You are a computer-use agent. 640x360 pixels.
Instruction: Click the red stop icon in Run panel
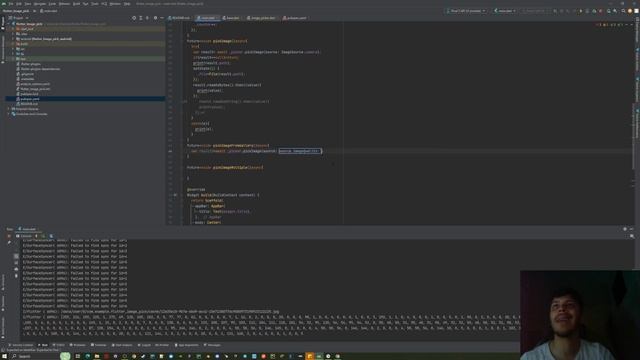(9, 236)
